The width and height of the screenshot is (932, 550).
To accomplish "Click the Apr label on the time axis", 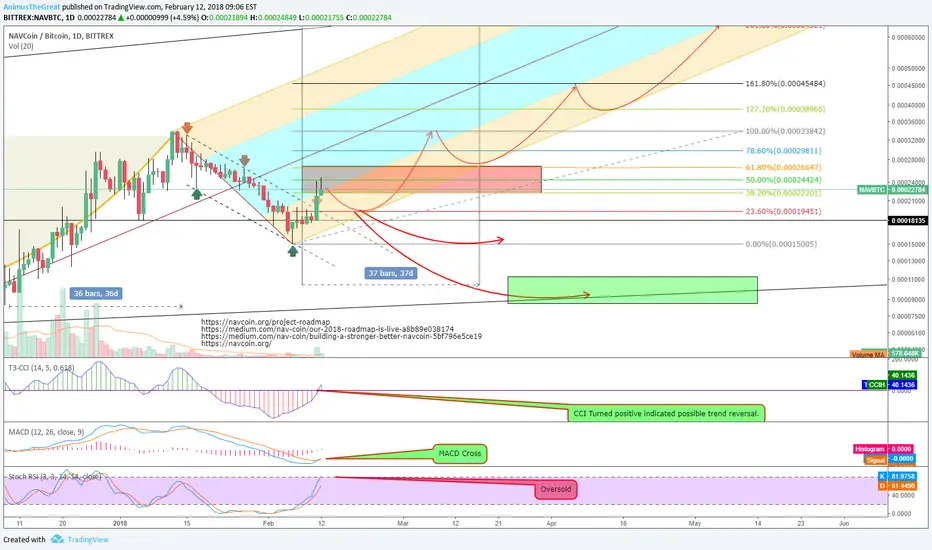I will (552, 524).
